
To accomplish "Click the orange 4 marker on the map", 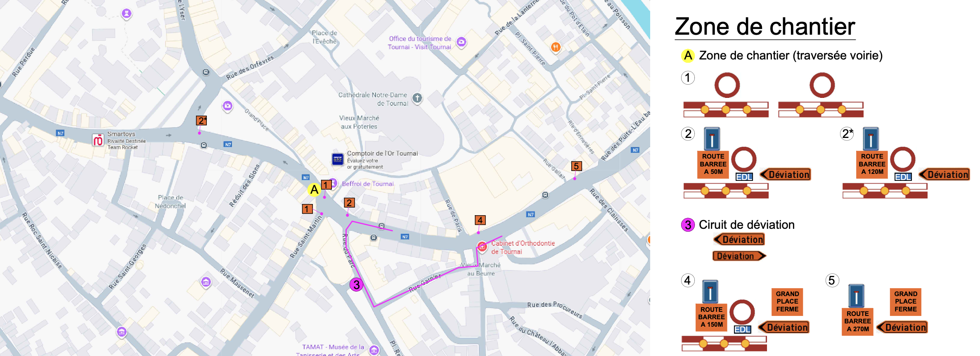I will [480, 220].
